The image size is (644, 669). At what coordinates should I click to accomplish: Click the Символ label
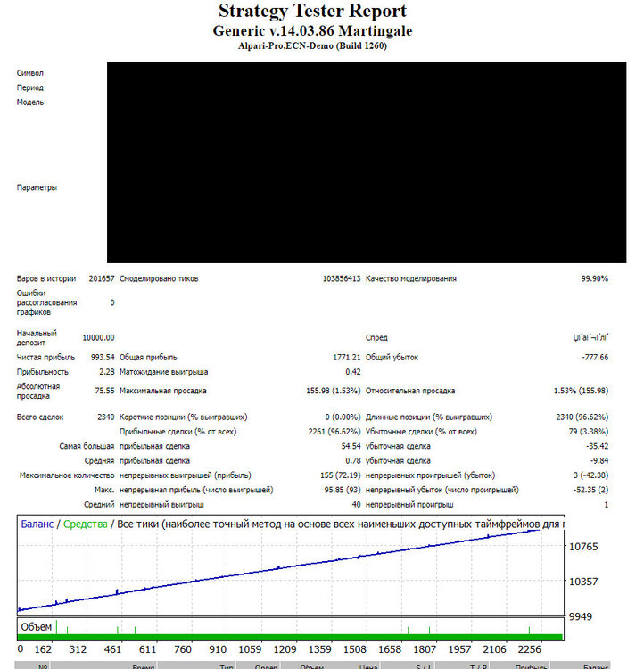pyautogui.click(x=29, y=73)
